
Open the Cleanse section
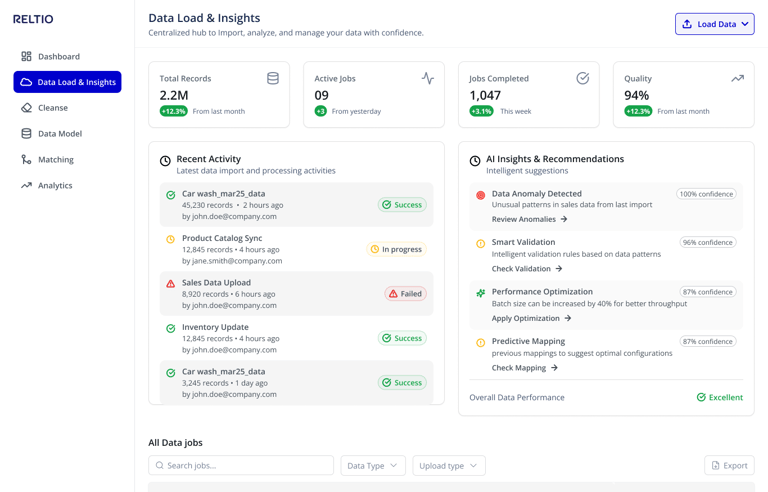pyautogui.click(x=52, y=108)
